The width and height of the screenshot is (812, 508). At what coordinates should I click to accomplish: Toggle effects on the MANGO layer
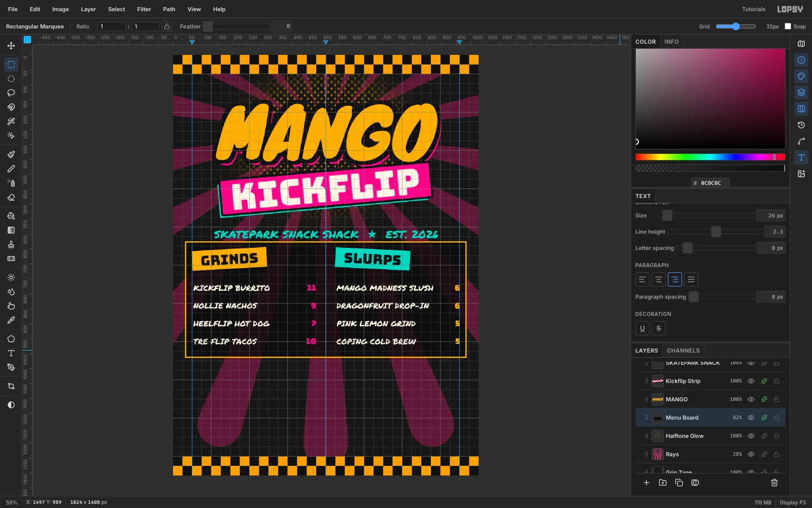coord(764,399)
